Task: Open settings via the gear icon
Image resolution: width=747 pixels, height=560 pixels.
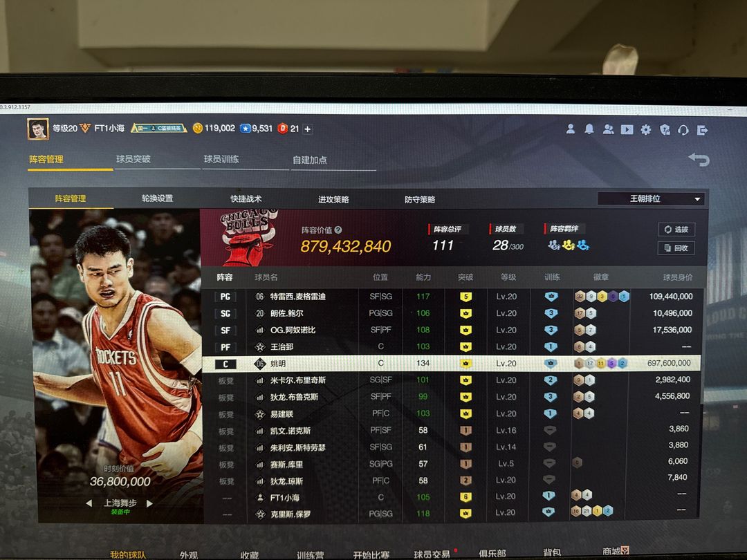Action: 645,129
